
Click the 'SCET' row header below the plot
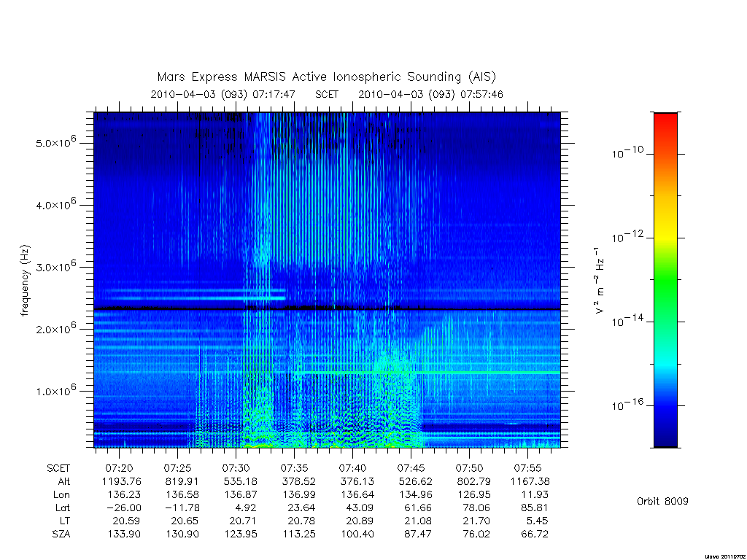[x=58, y=468]
